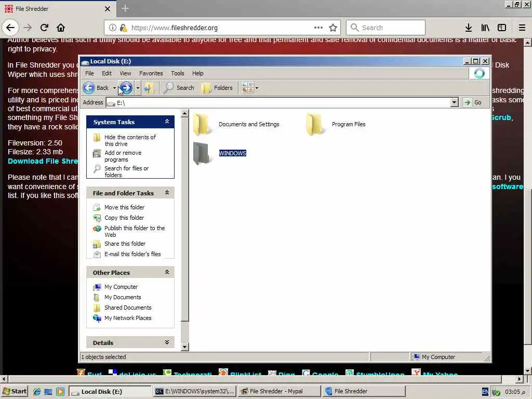Open Search in Explorer toolbar
532x399 pixels.
tap(179, 88)
